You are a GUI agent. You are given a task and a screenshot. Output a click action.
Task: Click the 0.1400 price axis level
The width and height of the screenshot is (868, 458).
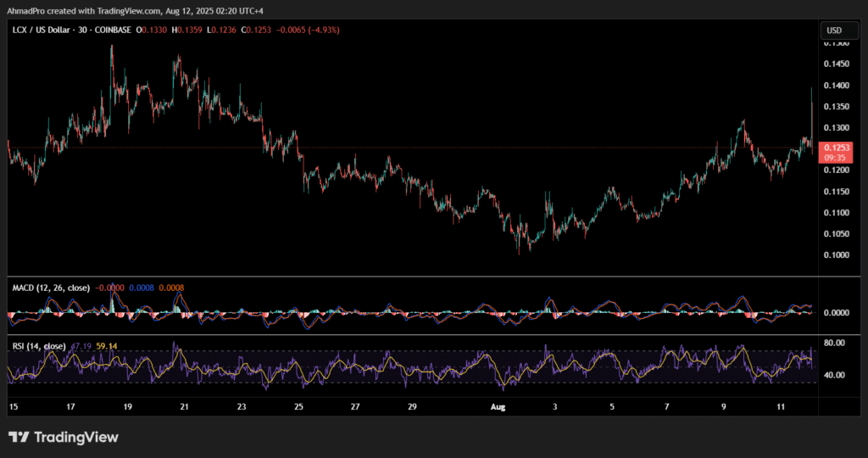[x=837, y=86]
